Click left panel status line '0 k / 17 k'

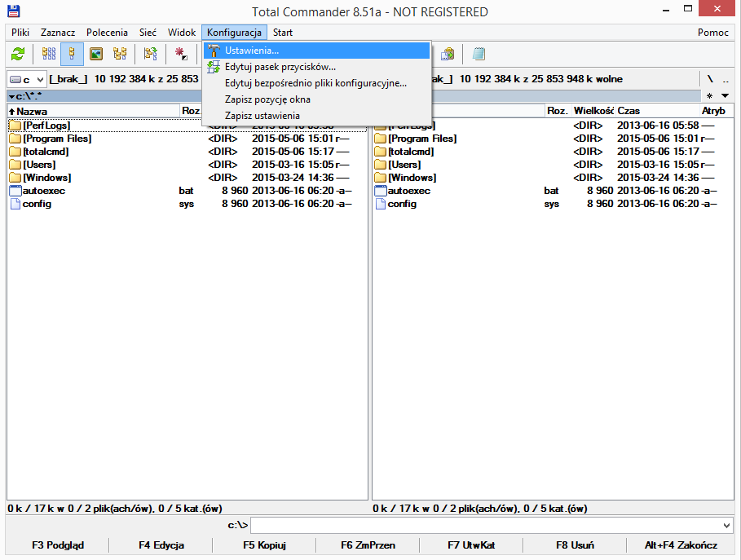114,509
